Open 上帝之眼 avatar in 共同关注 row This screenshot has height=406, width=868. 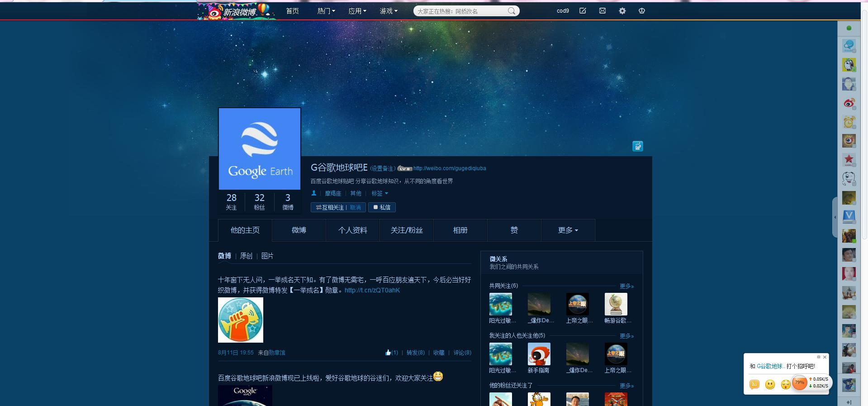578,304
